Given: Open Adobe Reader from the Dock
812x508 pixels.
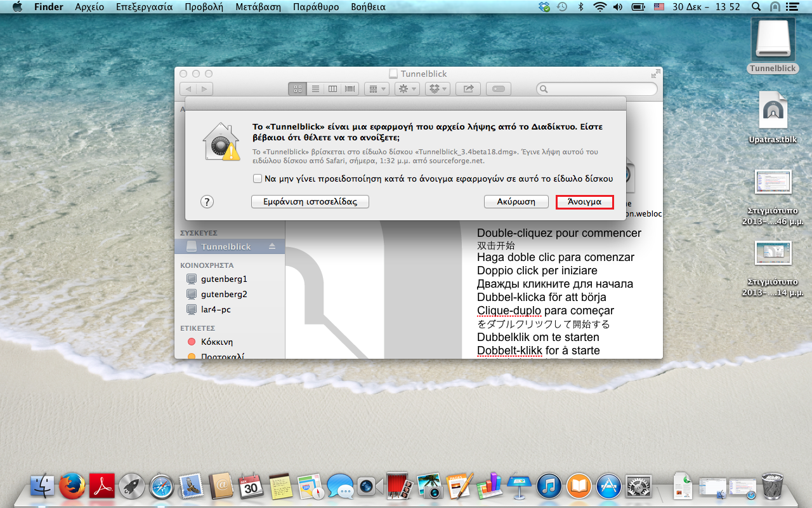Looking at the screenshot, I should 101,486.
